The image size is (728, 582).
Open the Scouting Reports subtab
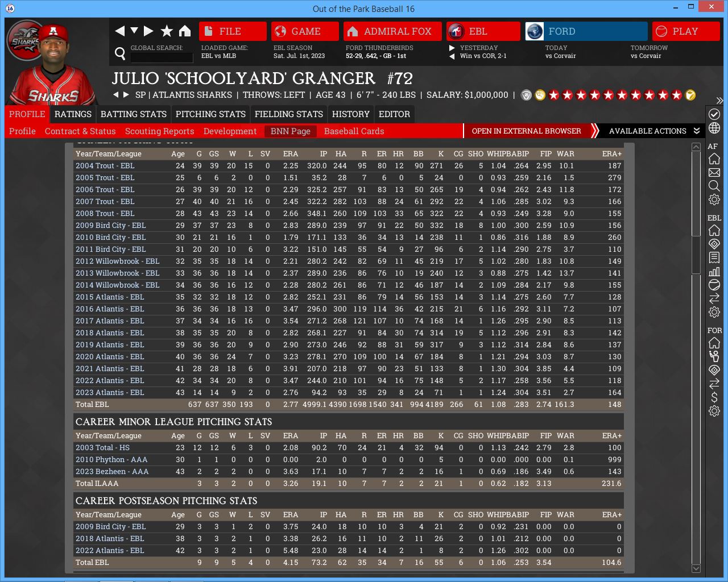pyautogui.click(x=160, y=131)
